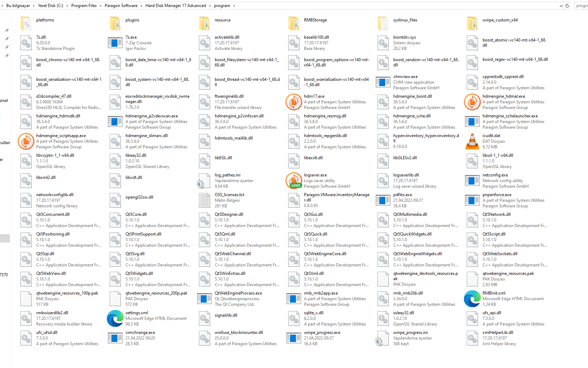Expand the chevron after Bu bilgisayar breadcrumb
This screenshot has height=368, width=588.
tap(34, 6)
